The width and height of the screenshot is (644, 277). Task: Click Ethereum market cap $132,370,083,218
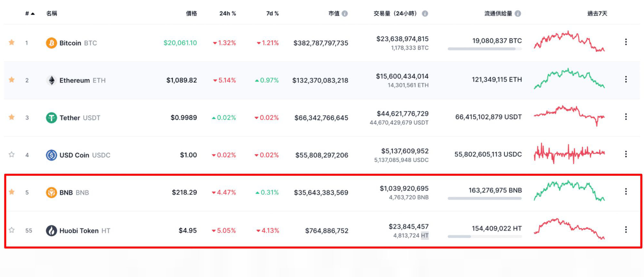point(320,80)
